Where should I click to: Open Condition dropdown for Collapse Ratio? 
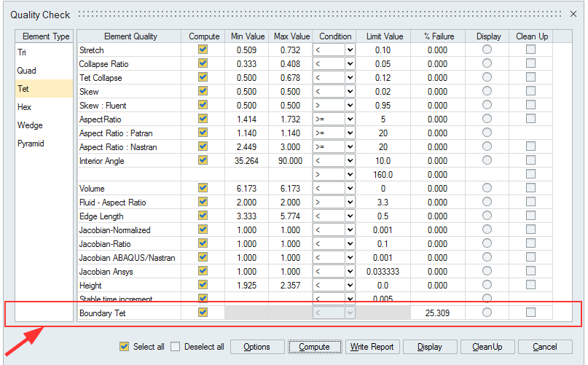[x=350, y=64]
